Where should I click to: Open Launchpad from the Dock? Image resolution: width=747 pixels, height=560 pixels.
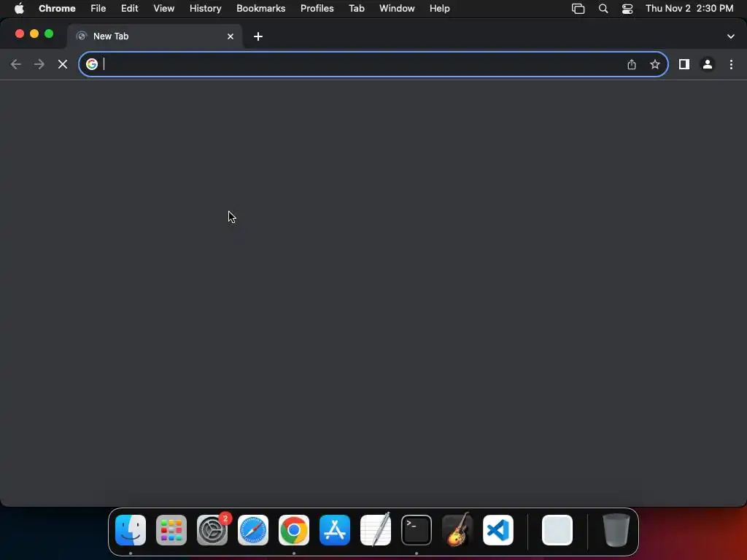pos(171,530)
